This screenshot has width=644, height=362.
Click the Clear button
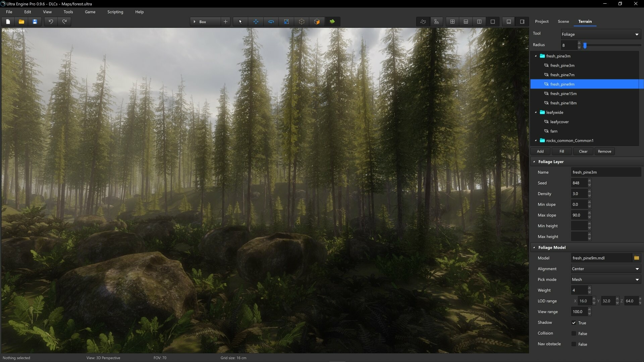[583, 151]
